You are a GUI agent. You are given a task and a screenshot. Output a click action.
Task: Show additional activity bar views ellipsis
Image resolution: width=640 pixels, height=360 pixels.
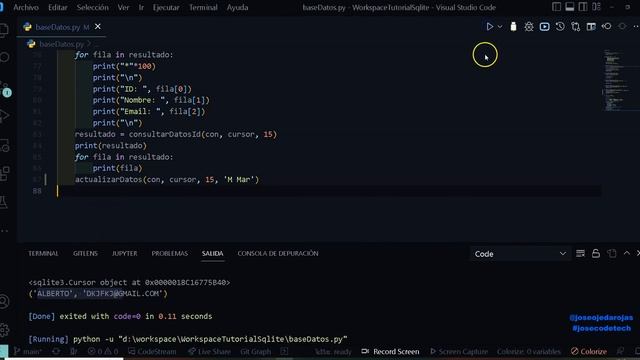pos(4,231)
